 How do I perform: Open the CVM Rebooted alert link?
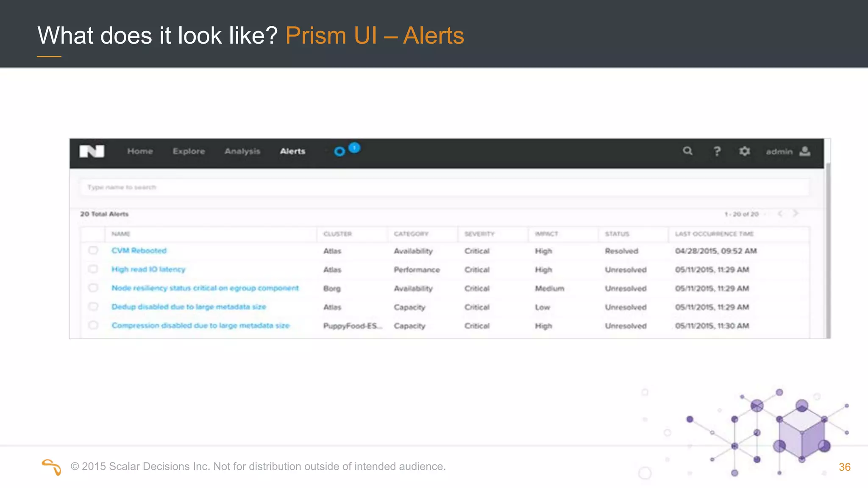[x=139, y=250]
